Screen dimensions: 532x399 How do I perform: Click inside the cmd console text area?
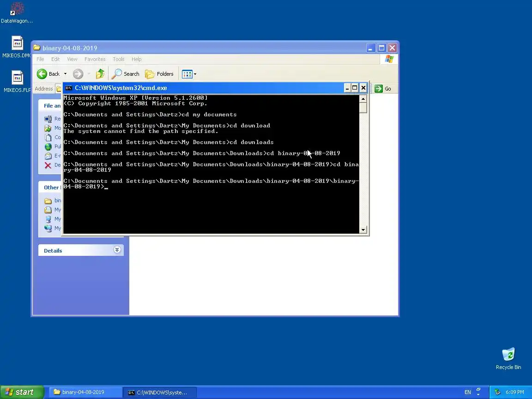[x=211, y=164]
